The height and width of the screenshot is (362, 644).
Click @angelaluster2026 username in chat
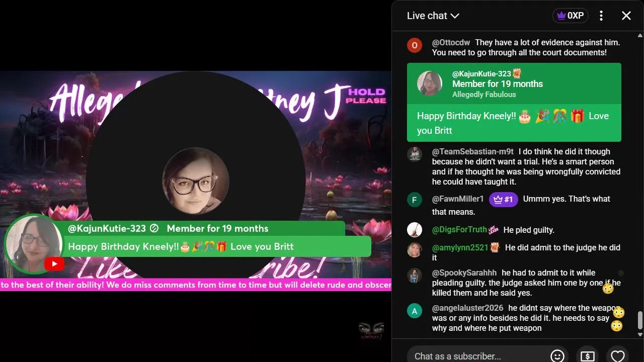coord(468,308)
